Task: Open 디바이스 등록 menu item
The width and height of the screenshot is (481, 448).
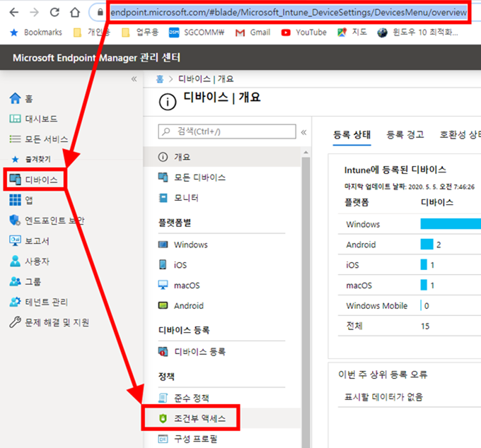Action: 222,351
